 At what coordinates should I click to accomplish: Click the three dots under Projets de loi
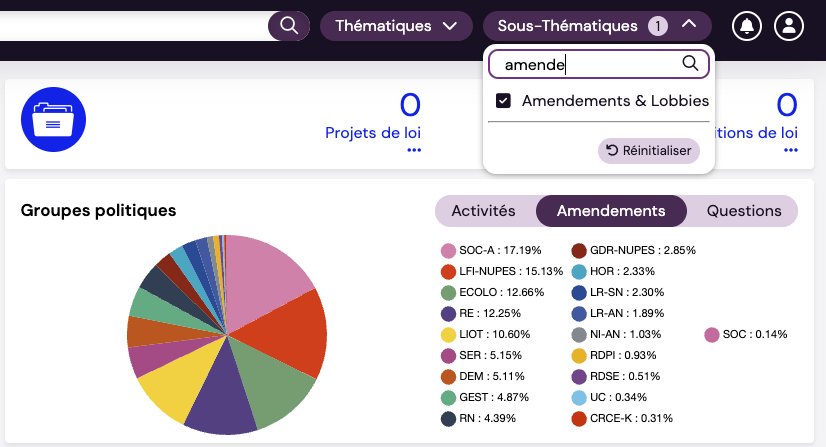click(414, 151)
